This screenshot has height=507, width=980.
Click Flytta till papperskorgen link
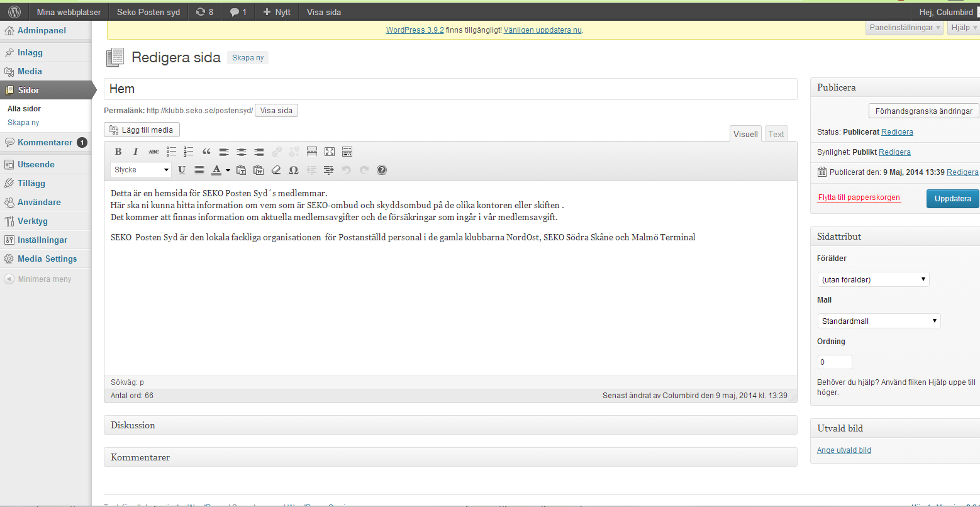pos(859,198)
